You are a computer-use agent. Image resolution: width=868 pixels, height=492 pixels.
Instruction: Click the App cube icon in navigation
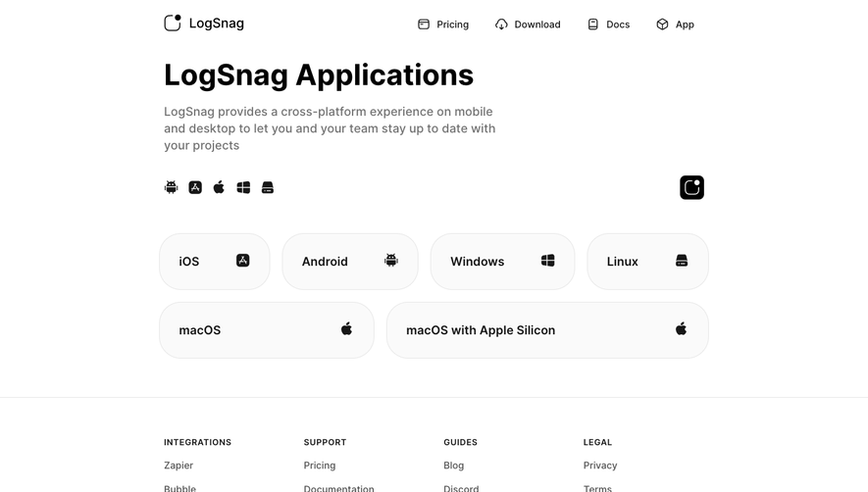click(x=662, y=25)
